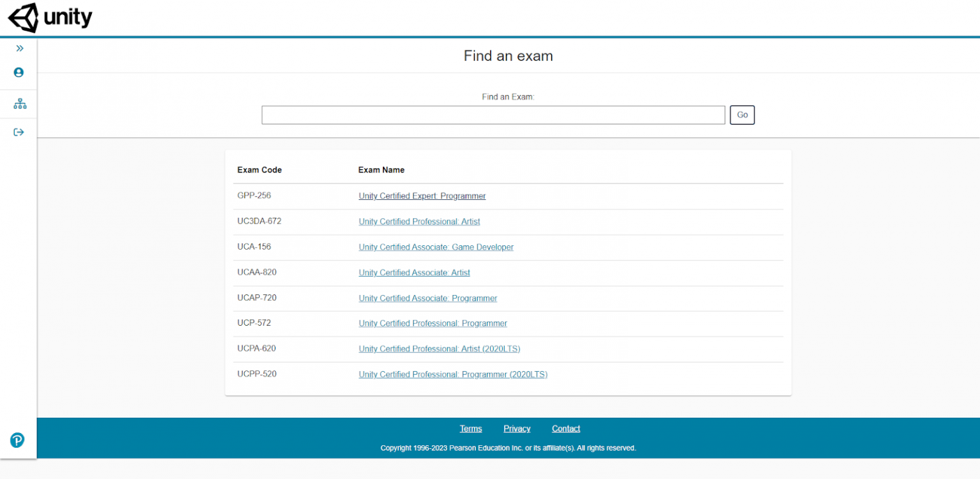Open the Contact footer link

click(x=566, y=429)
